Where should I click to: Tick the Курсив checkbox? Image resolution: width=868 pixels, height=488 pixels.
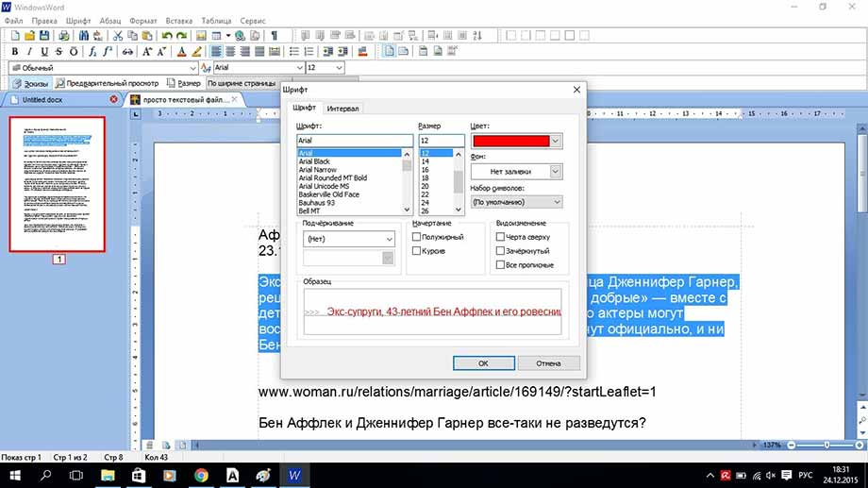pos(416,251)
